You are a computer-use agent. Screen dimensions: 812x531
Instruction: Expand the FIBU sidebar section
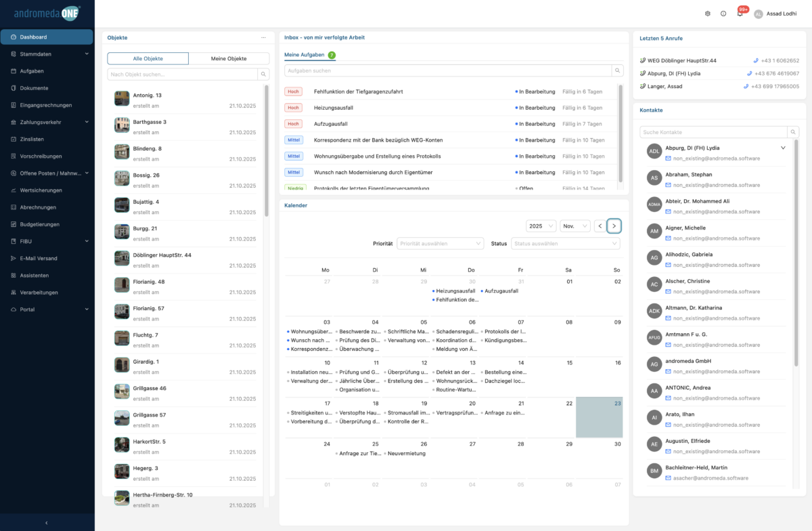tap(47, 241)
